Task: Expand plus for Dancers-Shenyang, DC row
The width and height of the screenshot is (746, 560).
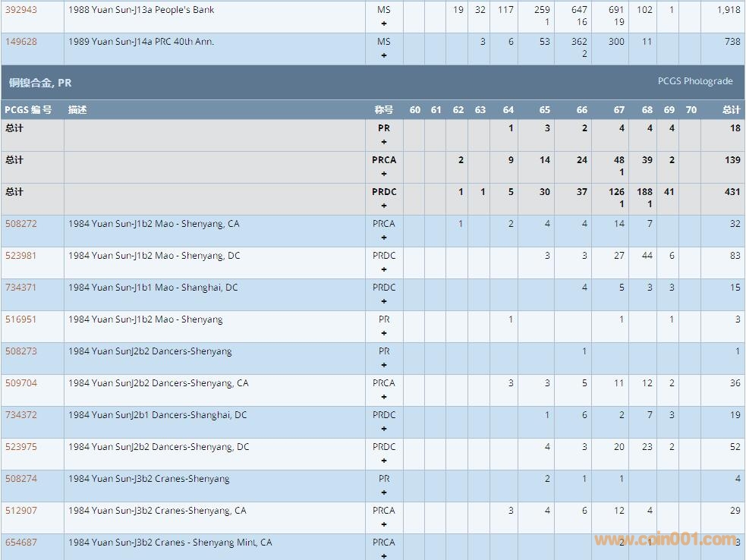Action: 384,461
